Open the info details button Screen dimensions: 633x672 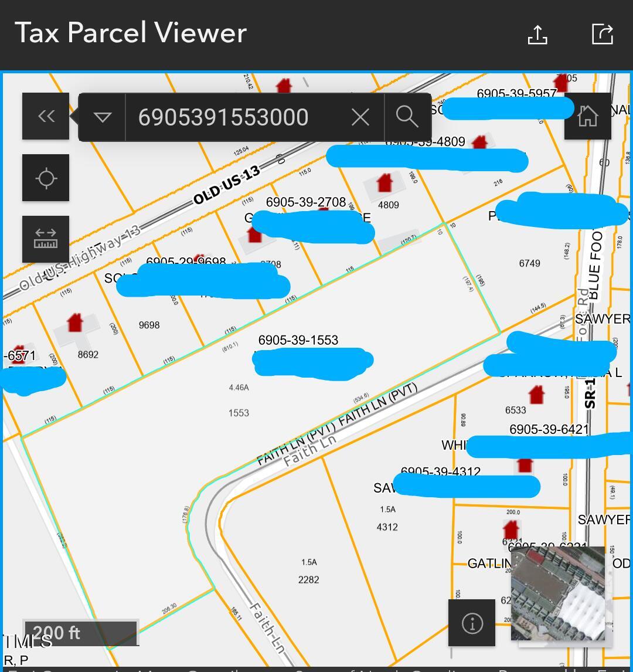pos(472,623)
